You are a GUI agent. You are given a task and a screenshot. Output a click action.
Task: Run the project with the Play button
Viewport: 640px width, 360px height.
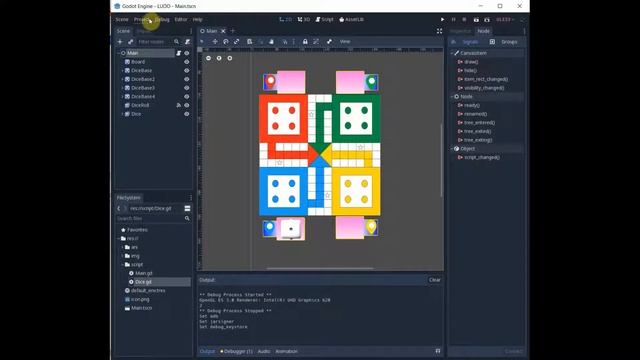442,20
